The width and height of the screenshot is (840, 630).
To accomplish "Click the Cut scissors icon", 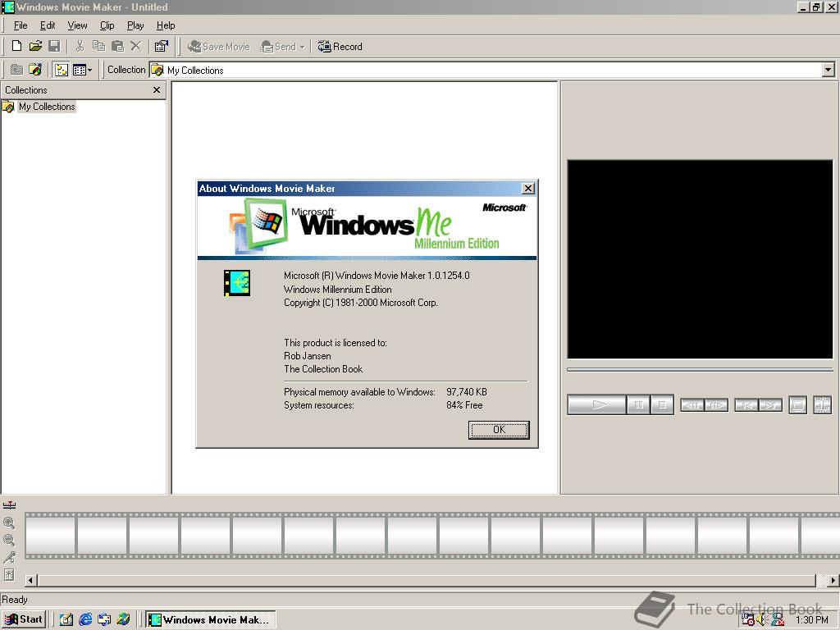I will click(x=80, y=46).
